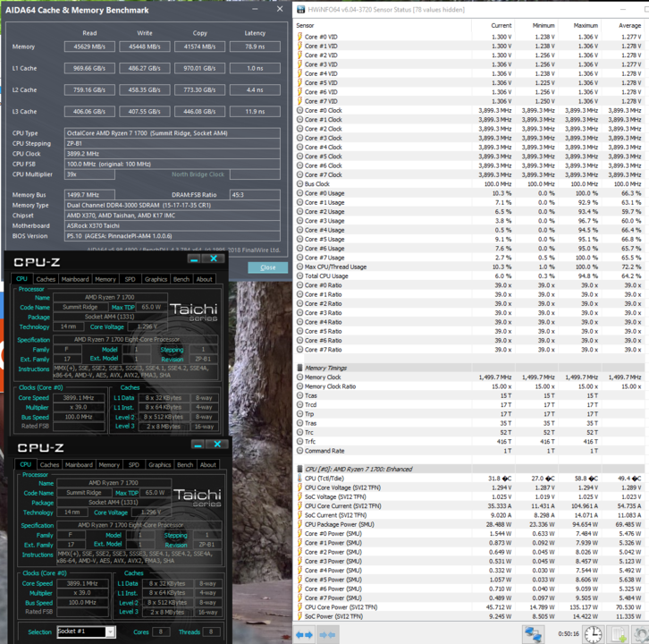
Task: Click the CPU Package Power (SMU) icon
Action: click(x=300, y=524)
